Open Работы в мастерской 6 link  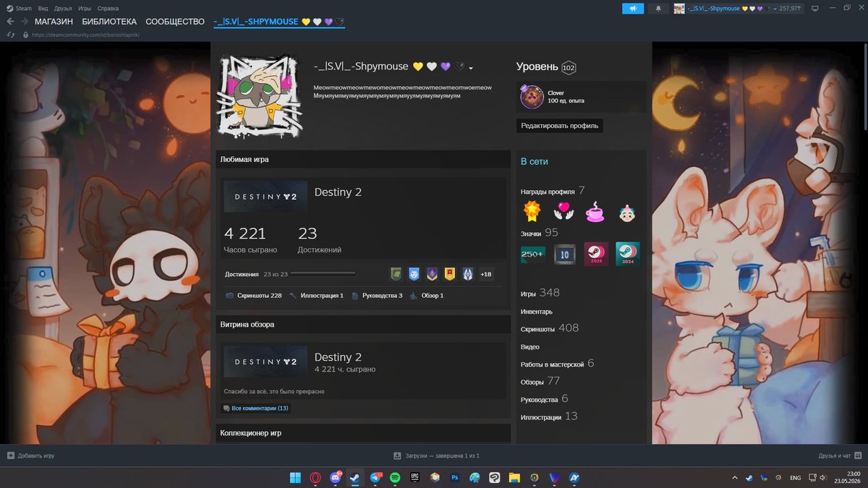[x=557, y=364]
